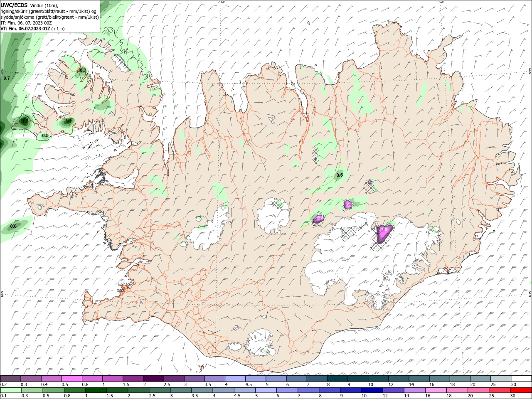Click the 1.1 precipitation value on the map

tap(69, 121)
